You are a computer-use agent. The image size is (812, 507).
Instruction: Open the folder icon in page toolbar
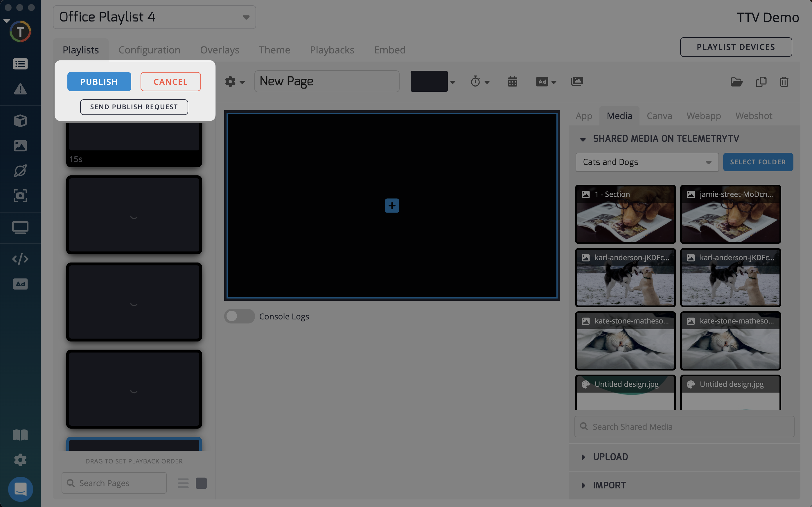click(x=736, y=82)
